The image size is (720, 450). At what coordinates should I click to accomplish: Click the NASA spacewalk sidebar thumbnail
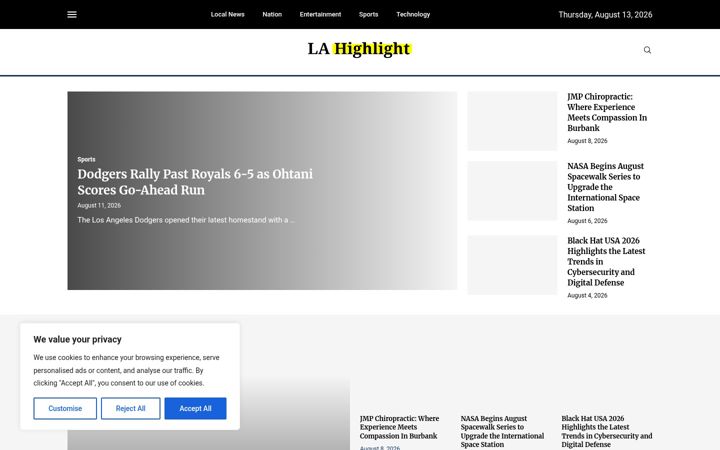point(512,191)
